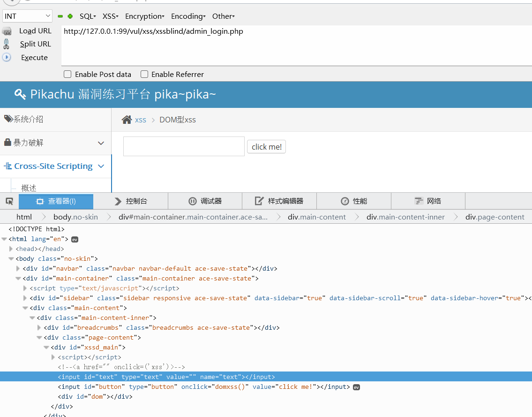Open the XSS dropdown menu
532x417 pixels.
tap(111, 16)
